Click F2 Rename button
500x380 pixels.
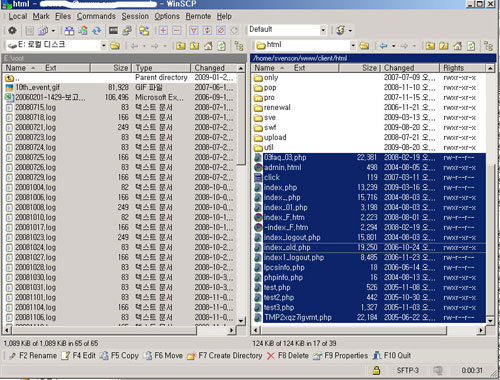pyautogui.click(x=33, y=356)
